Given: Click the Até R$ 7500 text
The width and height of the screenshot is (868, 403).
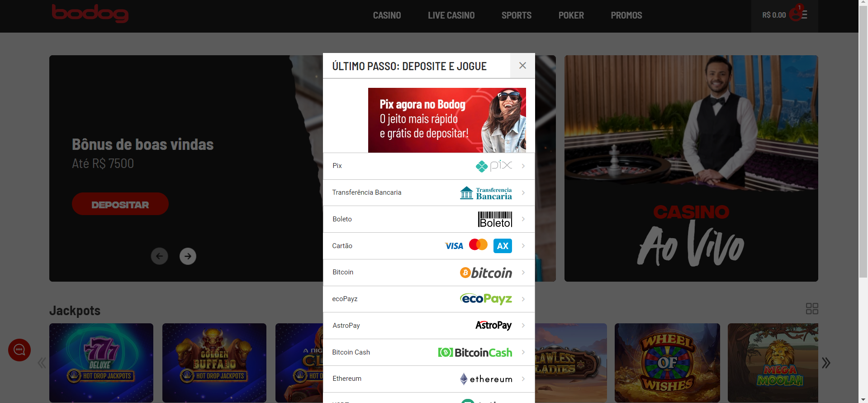Looking at the screenshot, I should [103, 163].
